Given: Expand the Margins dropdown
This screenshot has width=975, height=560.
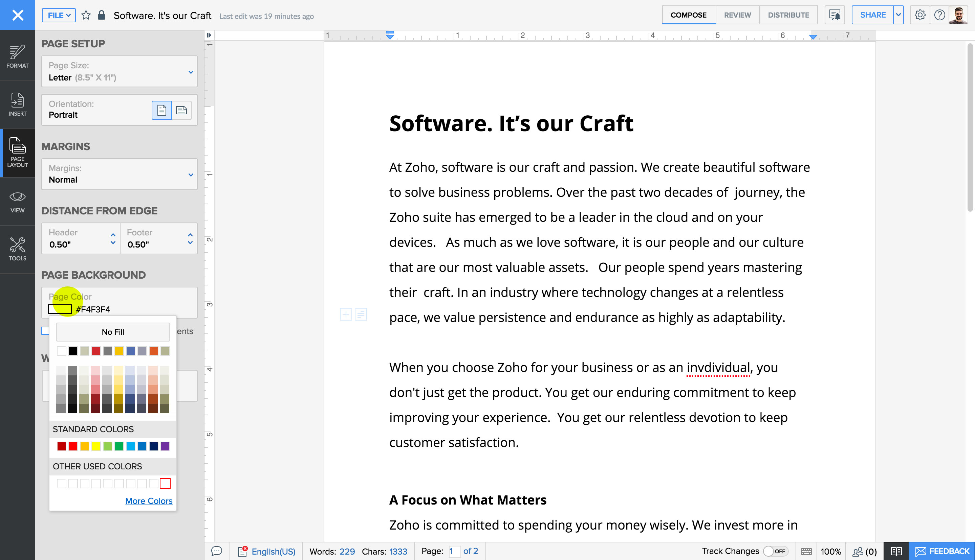Looking at the screenshot, I should coord(191,174).
